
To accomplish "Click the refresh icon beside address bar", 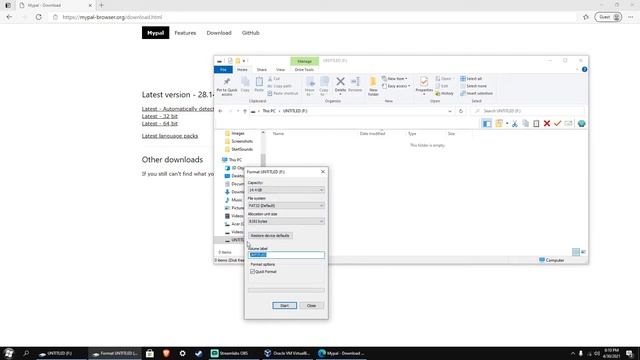I will pyautogui.click(x=460, y=111).
